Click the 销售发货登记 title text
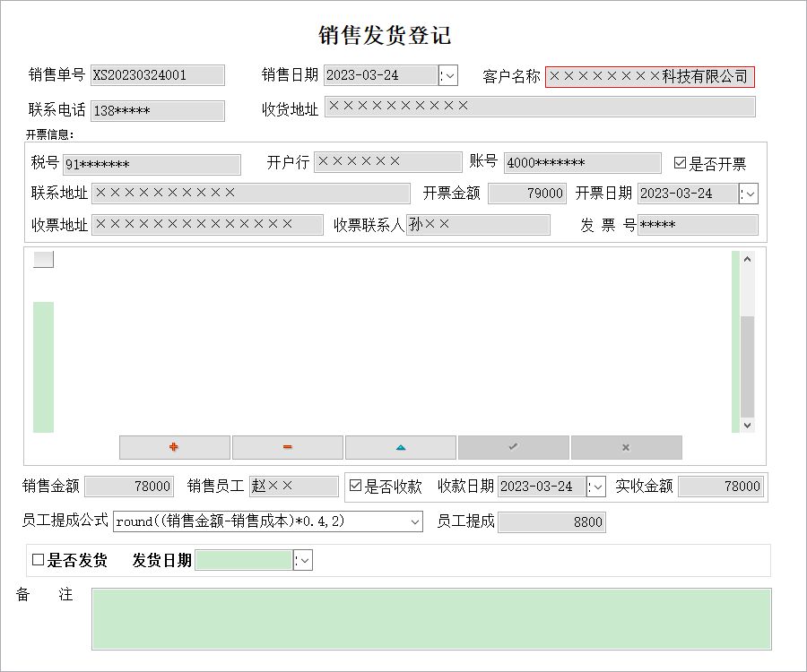Image resolution: width=807 pixels, height=672 pixels. tap(385, 35)
